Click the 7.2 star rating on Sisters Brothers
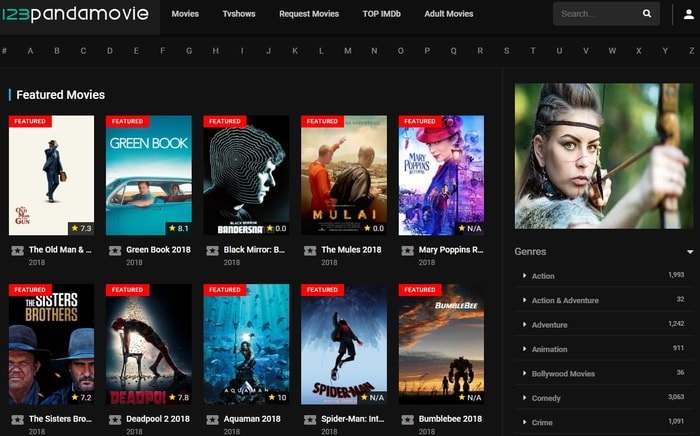 [x=81, y=397]
